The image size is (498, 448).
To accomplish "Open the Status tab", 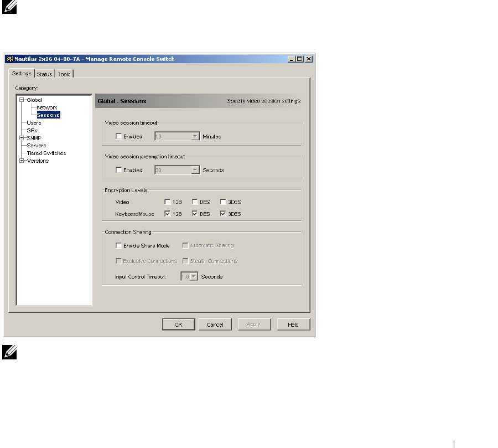I will [44, 74].
